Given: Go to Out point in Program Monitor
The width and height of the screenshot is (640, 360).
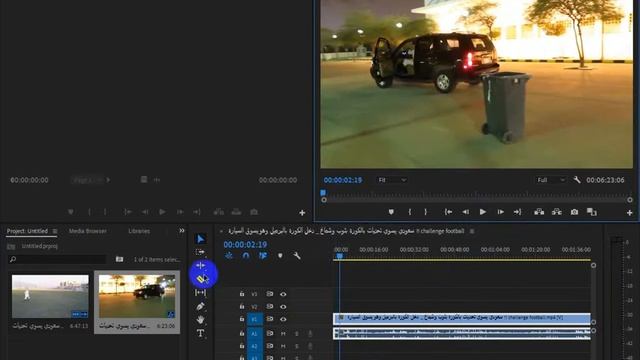Looking at the screenshot, I should click(518, 212).
